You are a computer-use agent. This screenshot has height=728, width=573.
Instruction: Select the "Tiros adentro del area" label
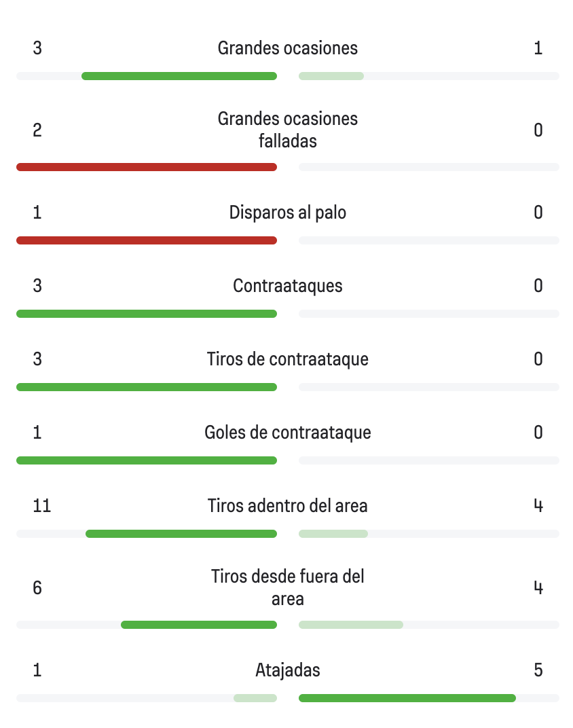click(287, 506)
